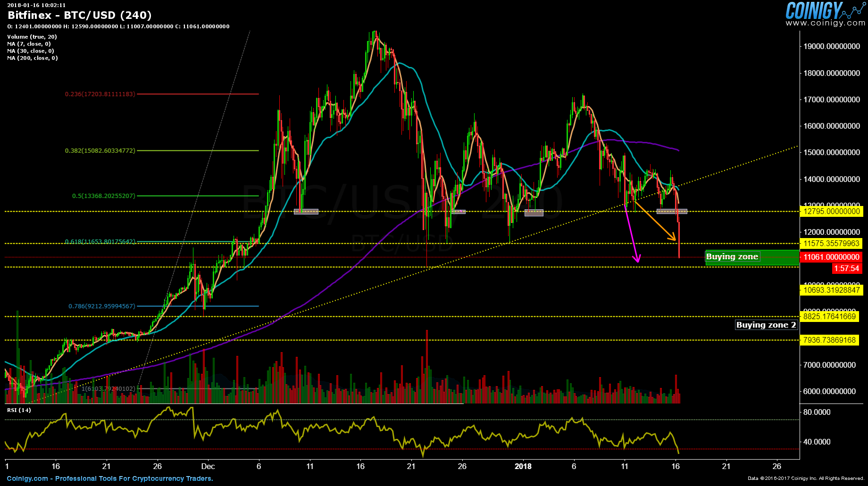Click the 17000.00000000 price axis label
868x486 pixels.
[833, 100]
